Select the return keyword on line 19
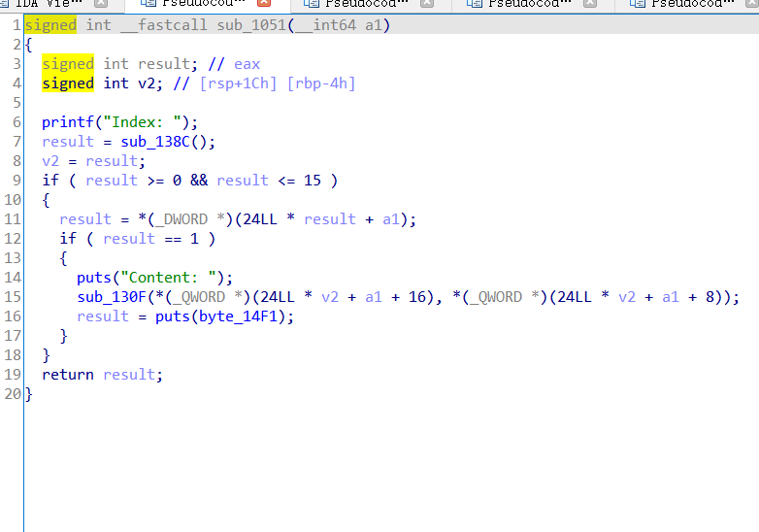The height and width of the screenshot is (532, 759). tap(68, 375)
